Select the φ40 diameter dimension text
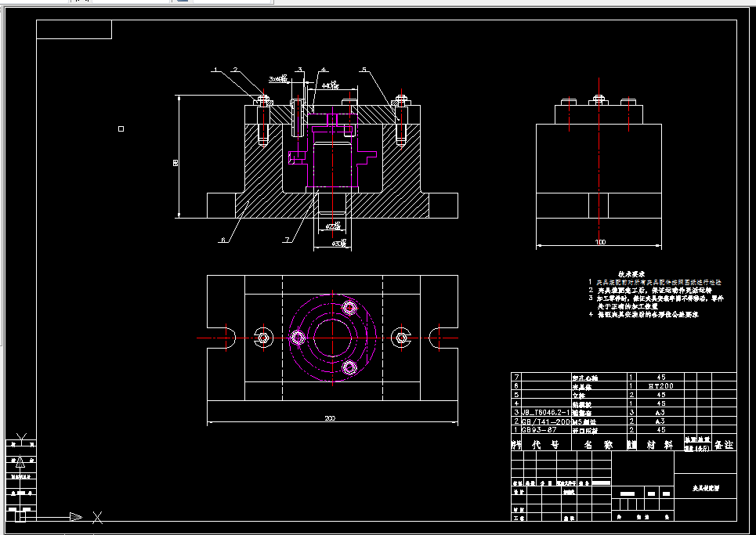The image size is (756, 535). point(331,86)
